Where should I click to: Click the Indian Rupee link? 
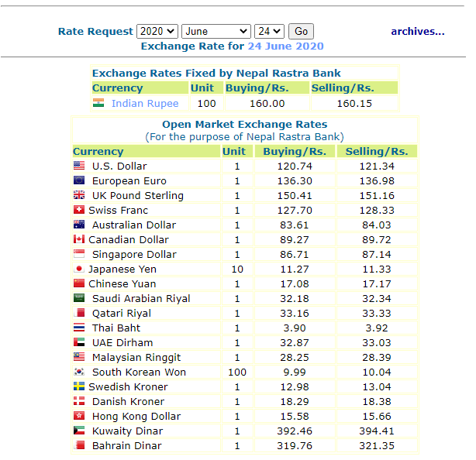coord(145,103)
